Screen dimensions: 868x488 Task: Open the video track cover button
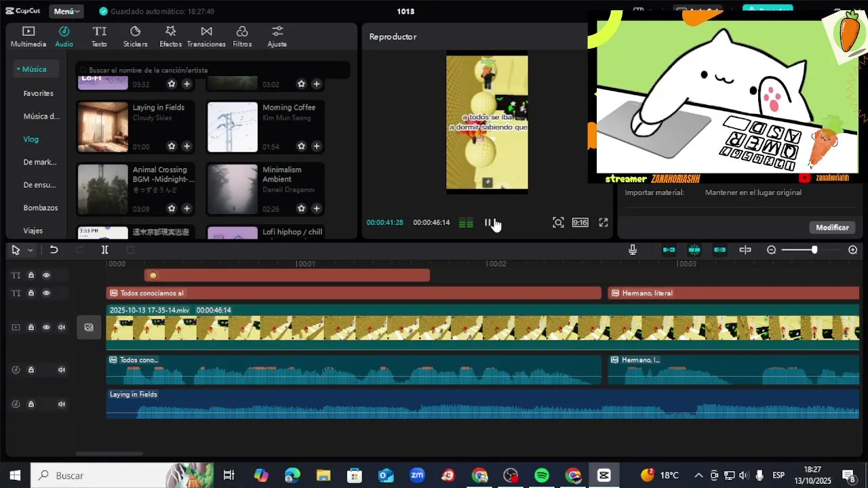89,327
